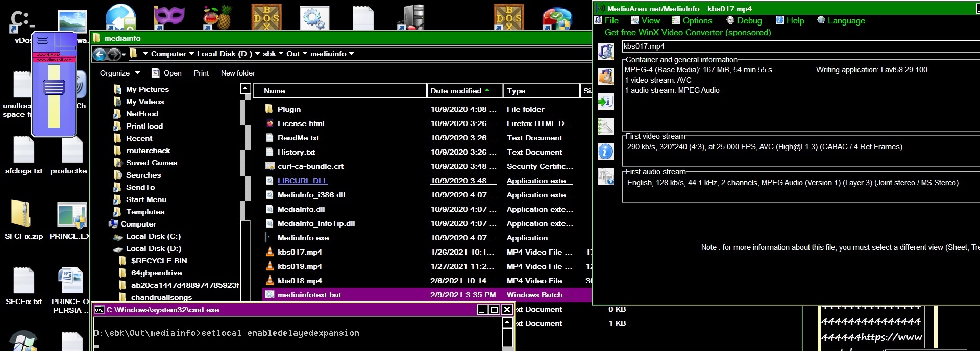Viewport: 980px width, 351px height.
Task: Expand the Computer breadcrumb dropdown arrow
Action: (191, 54)
